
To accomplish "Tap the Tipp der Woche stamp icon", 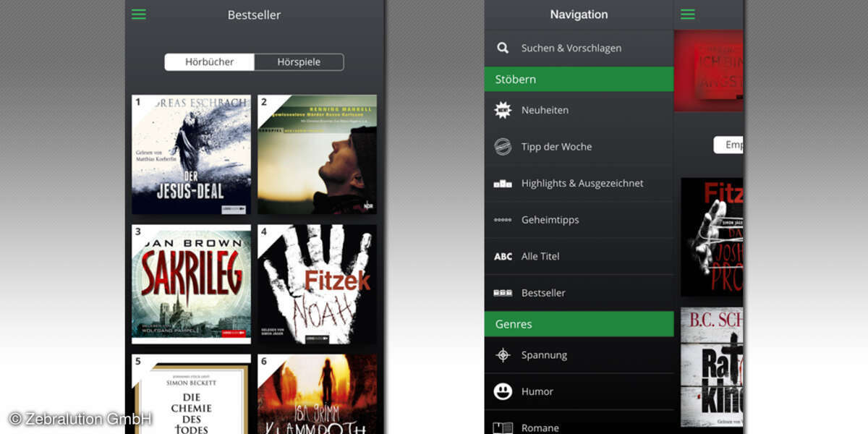I will [x=503, y=147].
